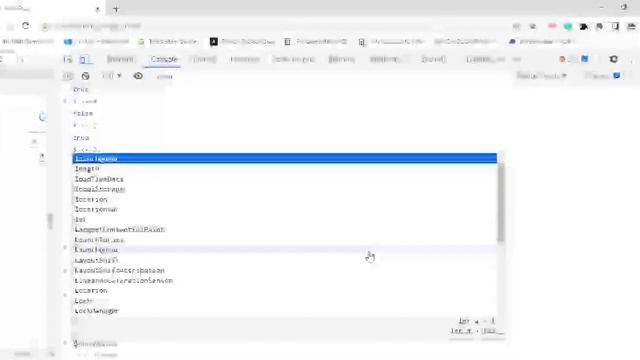Switch to the Memory tab

point(342,59)
